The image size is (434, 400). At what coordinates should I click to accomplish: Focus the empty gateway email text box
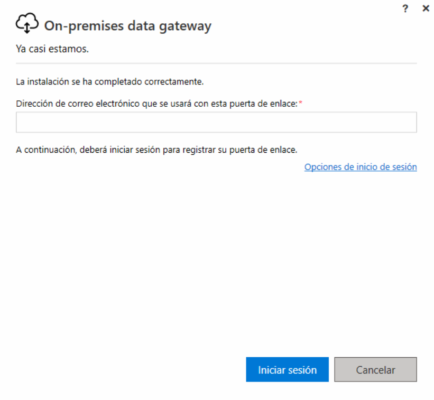coord(216,122)
